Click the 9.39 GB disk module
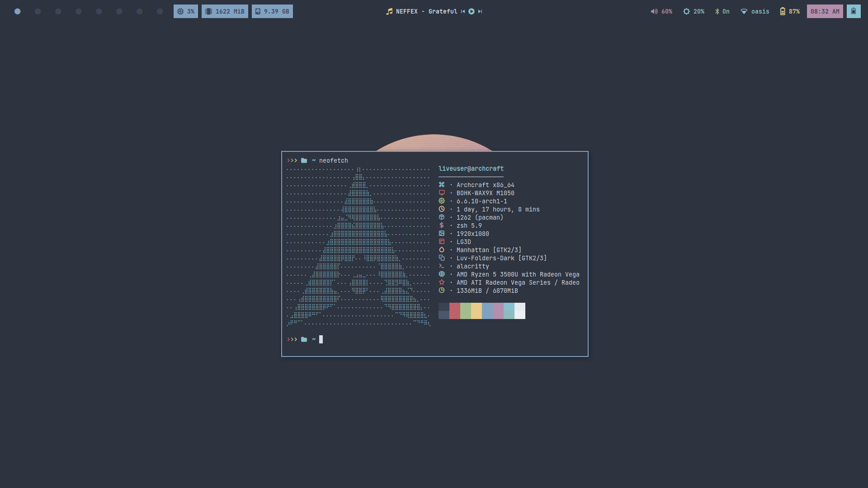The image size is (868, 488). click(x=272, y=11)
